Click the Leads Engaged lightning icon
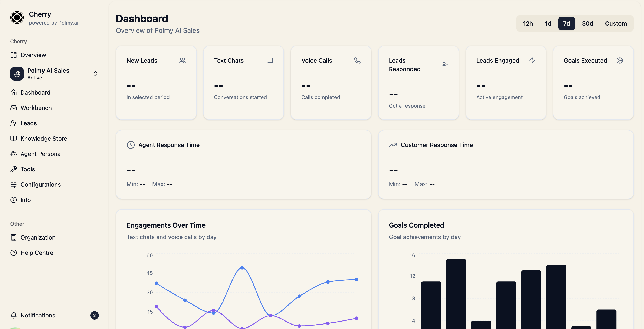Viewport: 644px width, 329px height. tap(532, 60)
